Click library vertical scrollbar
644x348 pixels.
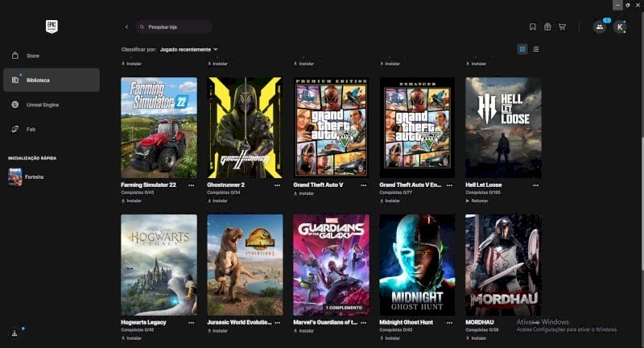[x=642, y=203]
